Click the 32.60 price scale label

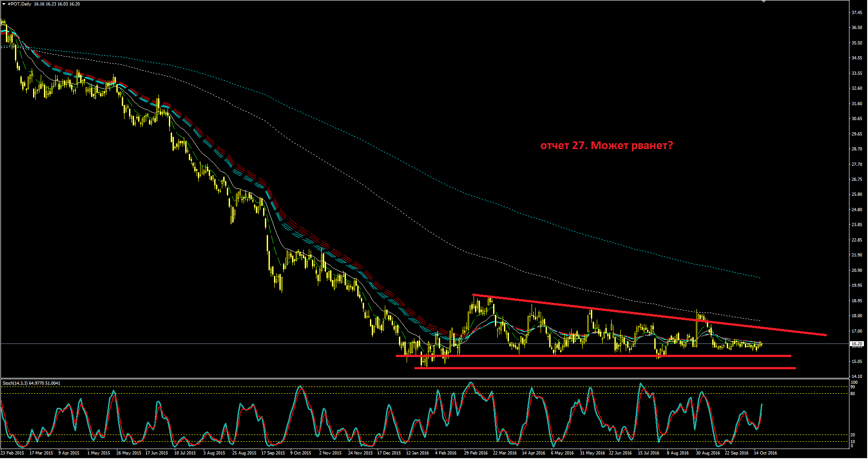pos(856,88)
